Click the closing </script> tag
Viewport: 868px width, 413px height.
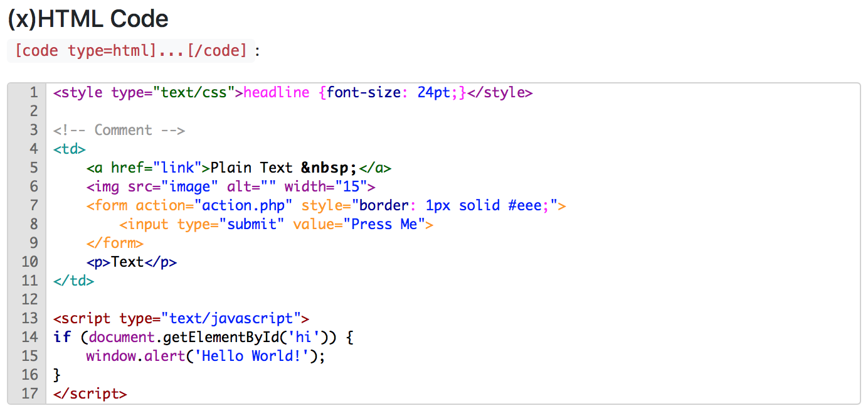coord(90,394)
